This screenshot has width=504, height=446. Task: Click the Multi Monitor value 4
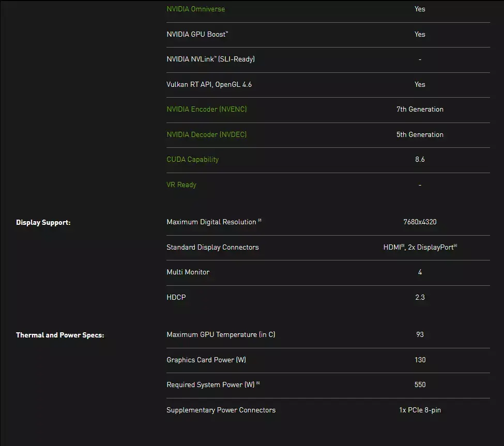(420, 272)
